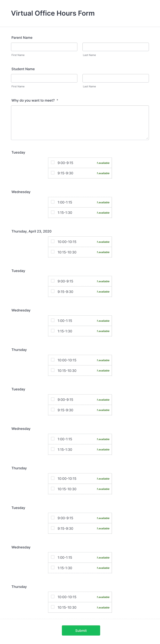Focus the Student Name first name field
Image resolution: width=160 pixels, height=644 pixels.
coord(44,78)
